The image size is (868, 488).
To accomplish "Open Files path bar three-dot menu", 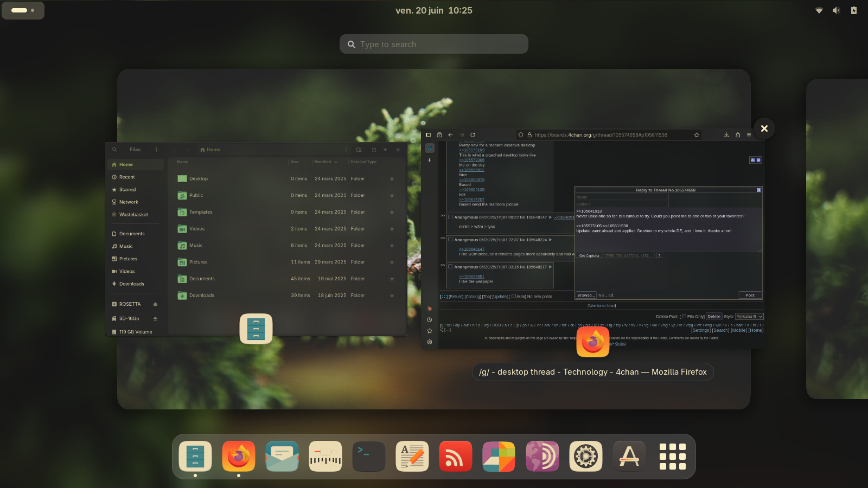I will pos(346,150).
